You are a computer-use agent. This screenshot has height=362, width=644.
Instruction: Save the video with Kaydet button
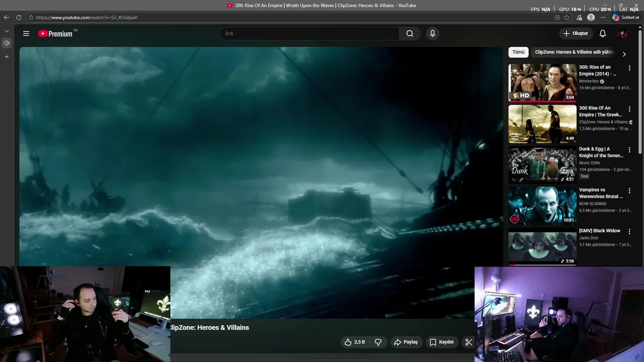coord(442,342)
